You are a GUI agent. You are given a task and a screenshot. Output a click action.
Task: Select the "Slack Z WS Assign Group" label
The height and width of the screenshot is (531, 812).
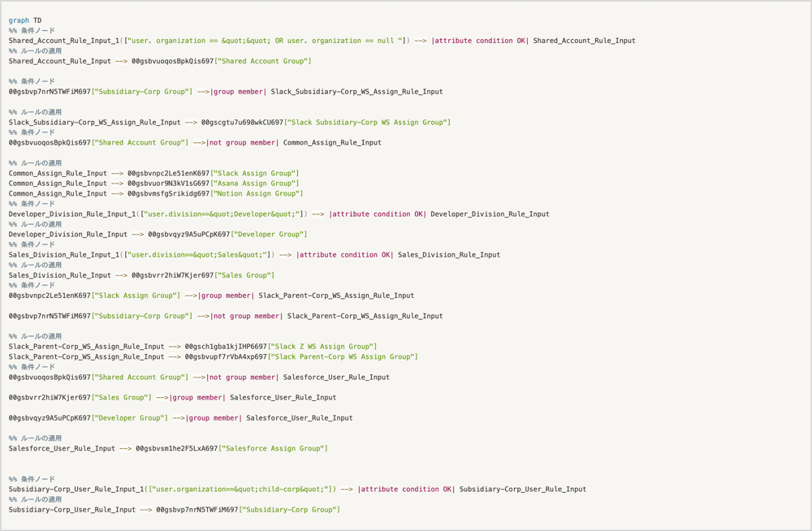(322, 347)
